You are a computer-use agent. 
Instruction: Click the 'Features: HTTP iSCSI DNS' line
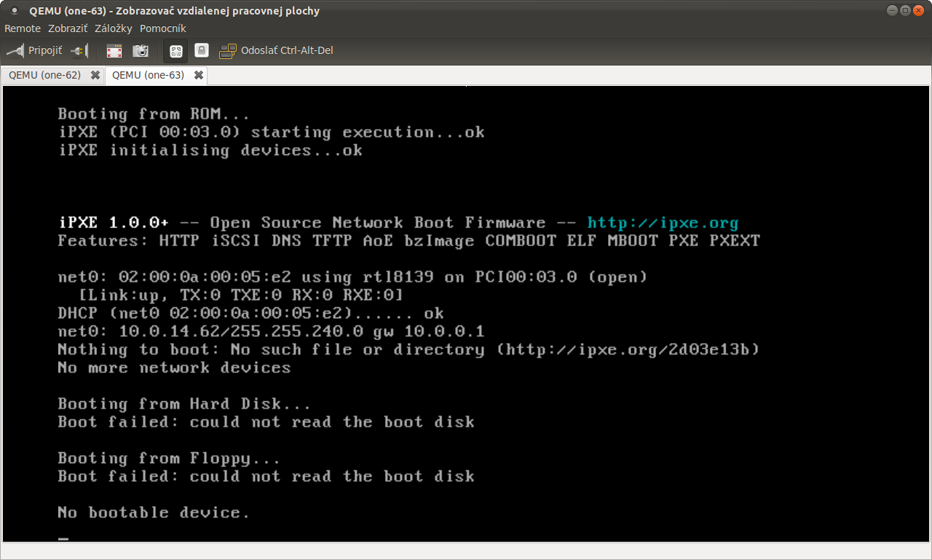408,241
